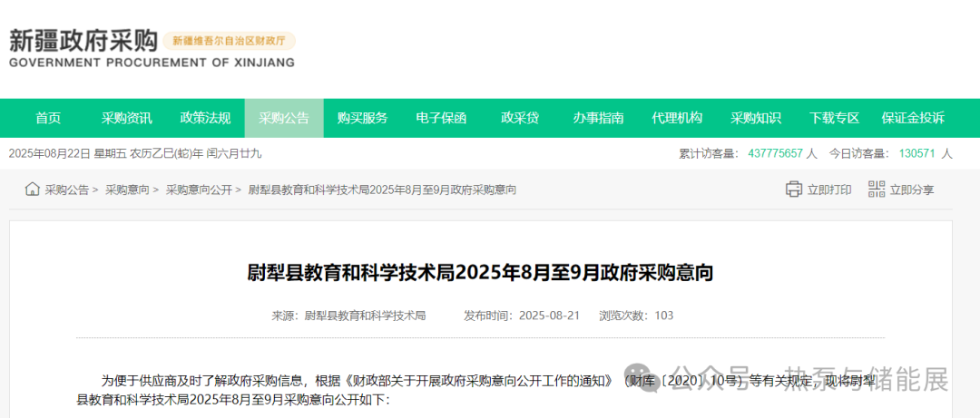
Task: Click the date text 2025年08月22日 星期五
Action: pyautogui.click(x=67, y=154)
